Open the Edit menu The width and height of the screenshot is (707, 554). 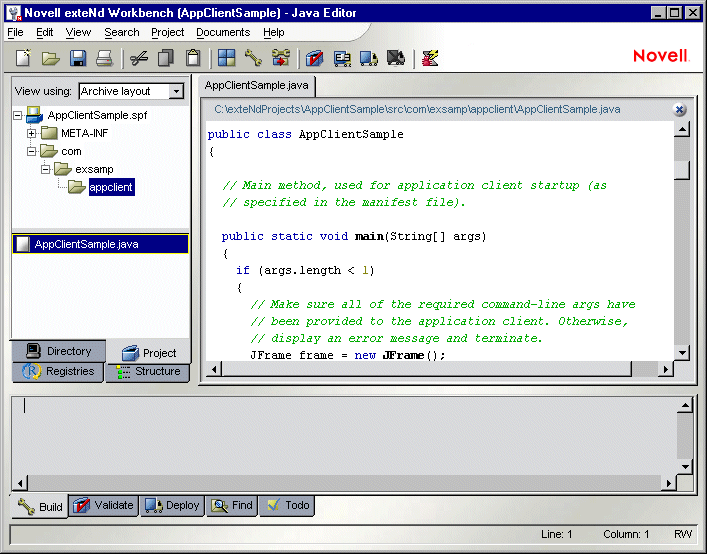coord(45,32)
